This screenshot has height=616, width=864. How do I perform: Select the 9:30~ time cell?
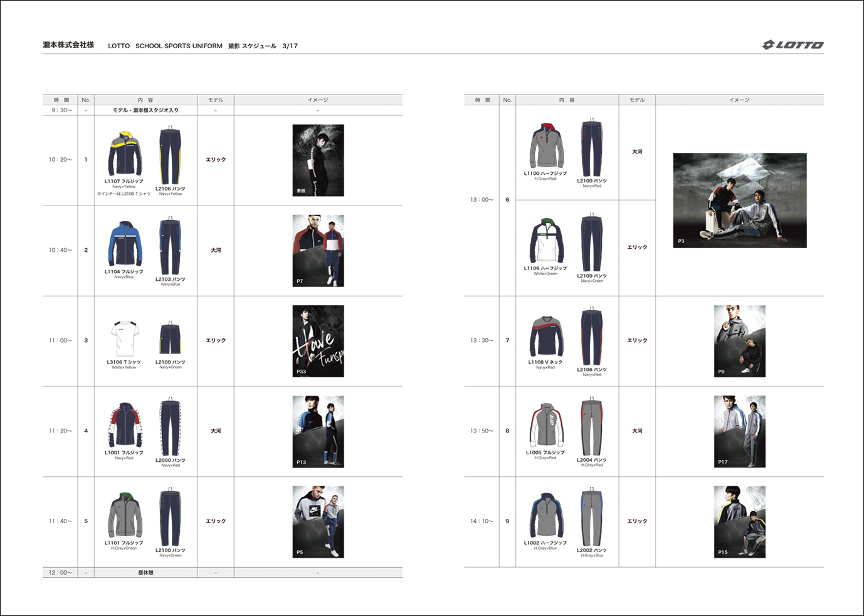pos(61,110)
